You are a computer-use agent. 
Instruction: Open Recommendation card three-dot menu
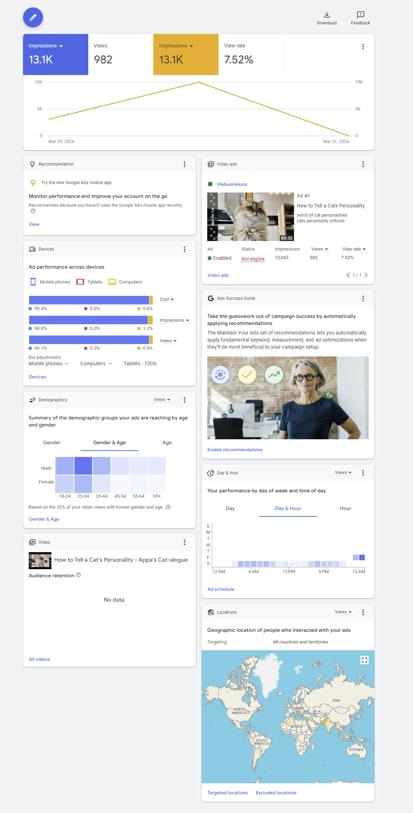[184, 164]
